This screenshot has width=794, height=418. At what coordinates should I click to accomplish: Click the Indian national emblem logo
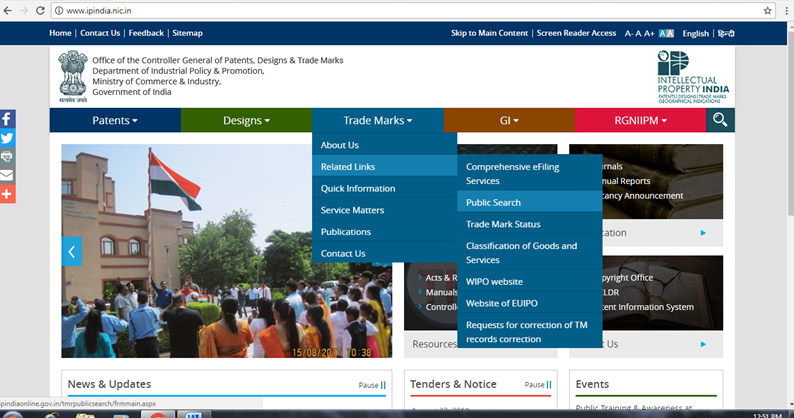(x=73, y=77)
